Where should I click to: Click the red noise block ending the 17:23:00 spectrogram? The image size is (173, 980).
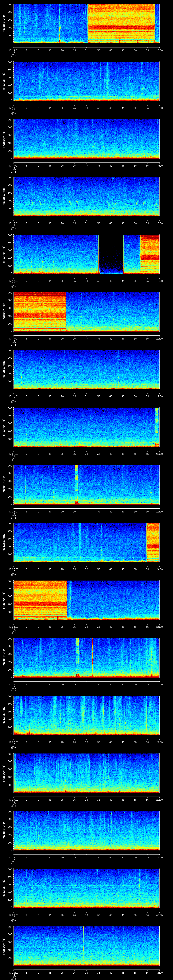tap(153, 542)
